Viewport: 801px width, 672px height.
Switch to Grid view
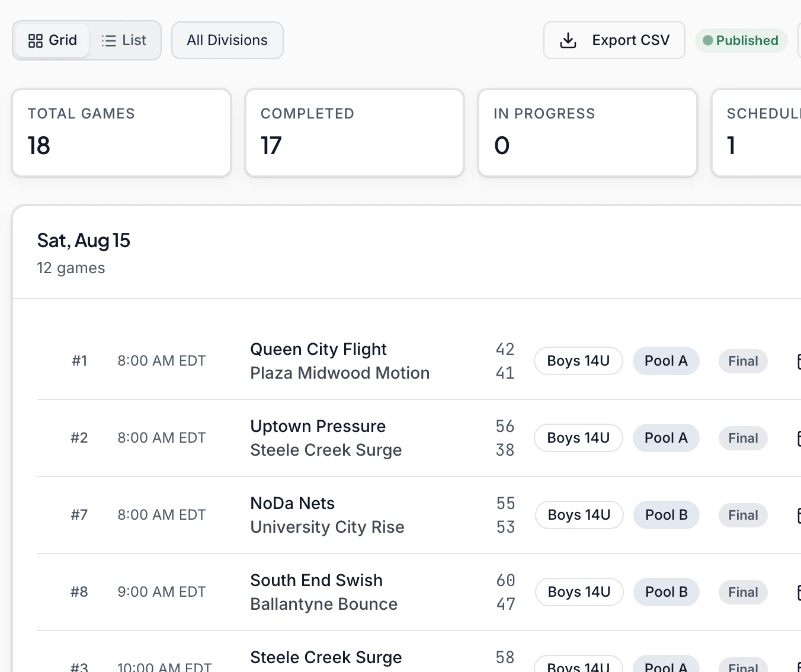pyautogui.click(x=52, y=40)
